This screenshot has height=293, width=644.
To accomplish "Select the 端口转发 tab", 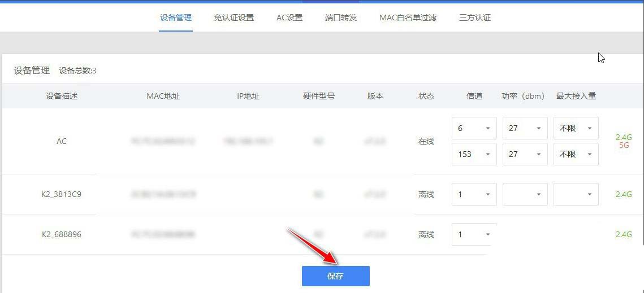I will [341, 18].
